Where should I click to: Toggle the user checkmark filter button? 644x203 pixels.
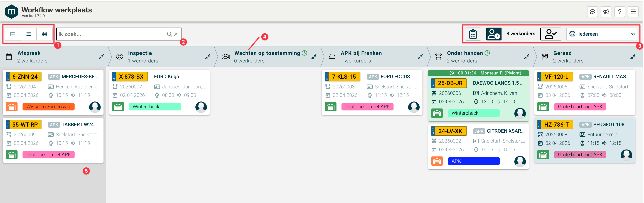(550, 34)
